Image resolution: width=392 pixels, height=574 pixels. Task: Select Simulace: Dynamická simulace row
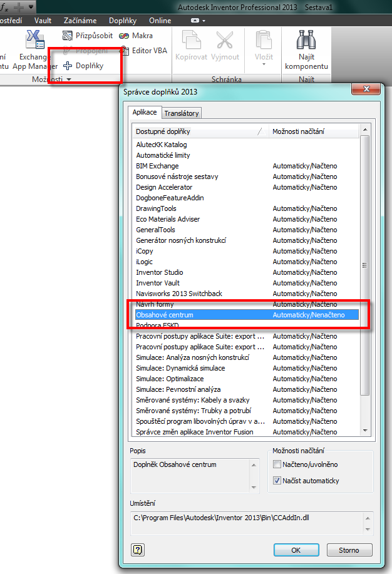coord(246,368)
